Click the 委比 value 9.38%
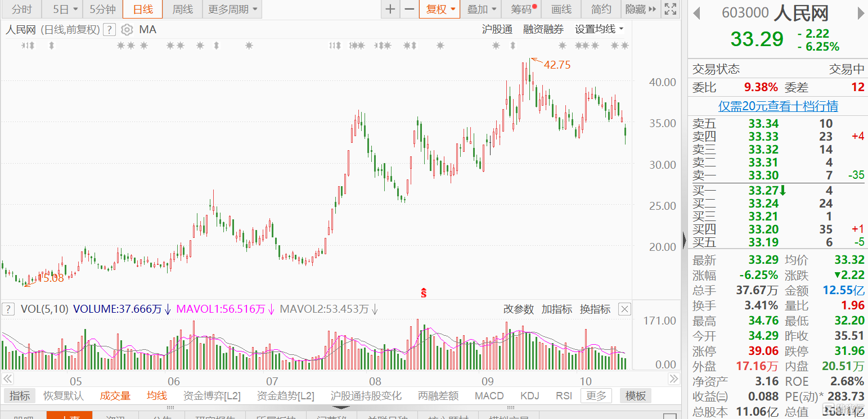 coord(761,87)
